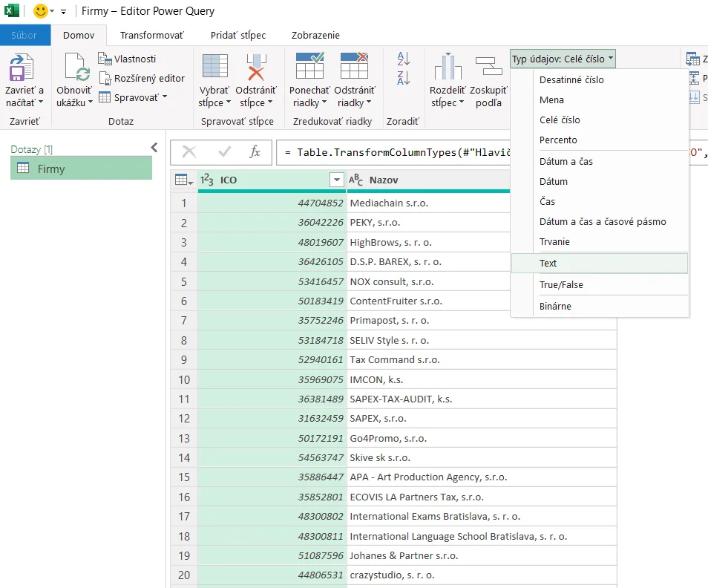Viewport: 708px width, 588px height.
Task: Open query Vlastnosti
Action: [127, 59]
